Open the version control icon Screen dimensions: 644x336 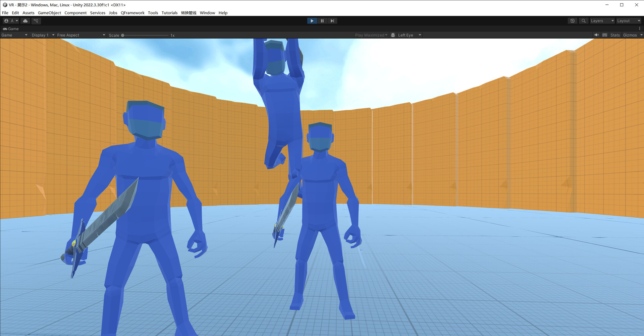[x=36, y=21]
